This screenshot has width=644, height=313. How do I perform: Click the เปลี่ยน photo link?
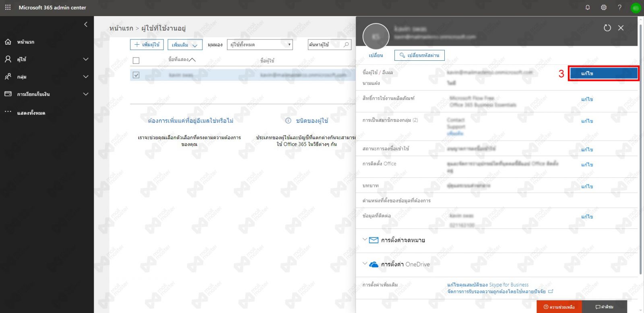click(x=376, y=56)
